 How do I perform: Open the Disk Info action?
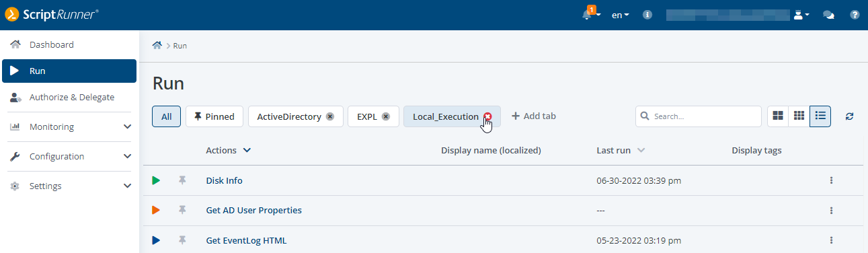tap(224, 180)
